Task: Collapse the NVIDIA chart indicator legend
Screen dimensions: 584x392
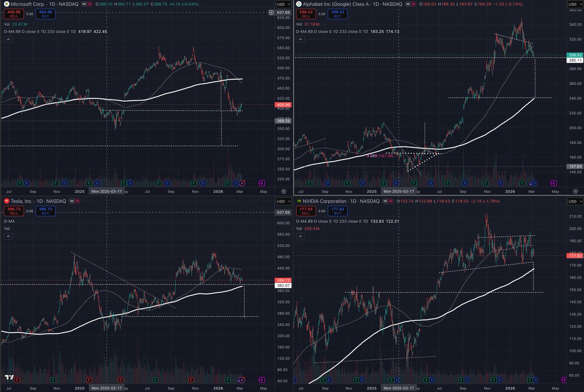Action: pyautogui.click(x=300, y=237)
